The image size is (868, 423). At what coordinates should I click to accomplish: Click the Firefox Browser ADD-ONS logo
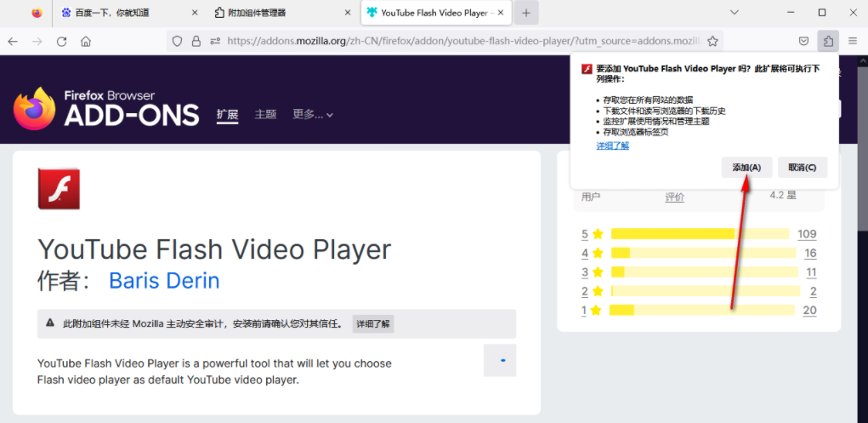click(x=106, y=109)
